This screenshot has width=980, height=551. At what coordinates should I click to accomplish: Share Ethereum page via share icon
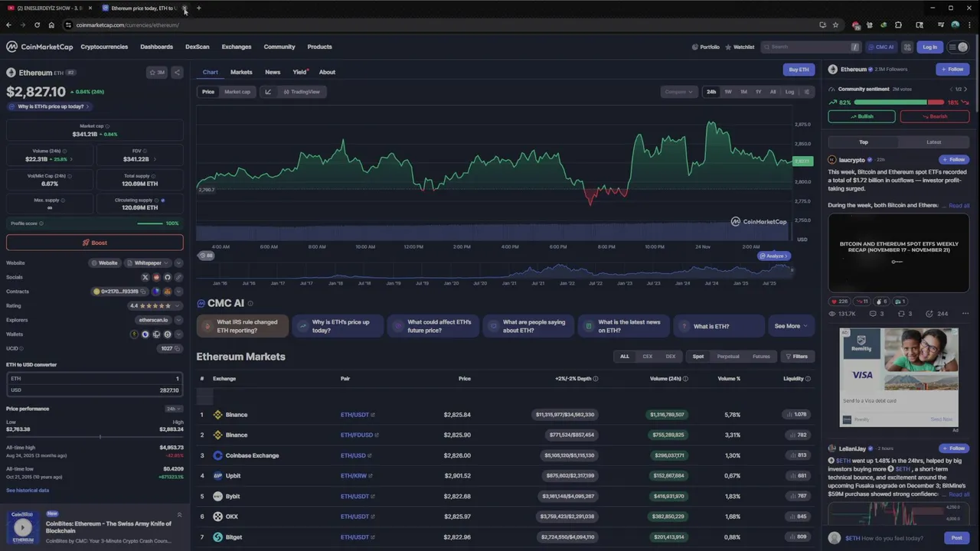[177, 73]
